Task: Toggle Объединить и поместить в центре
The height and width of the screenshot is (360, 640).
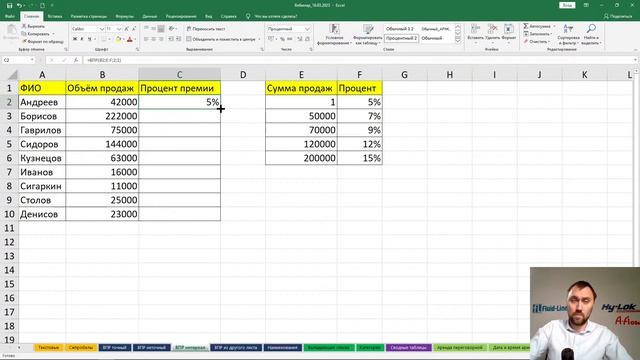Action: [x=222, y=39]
